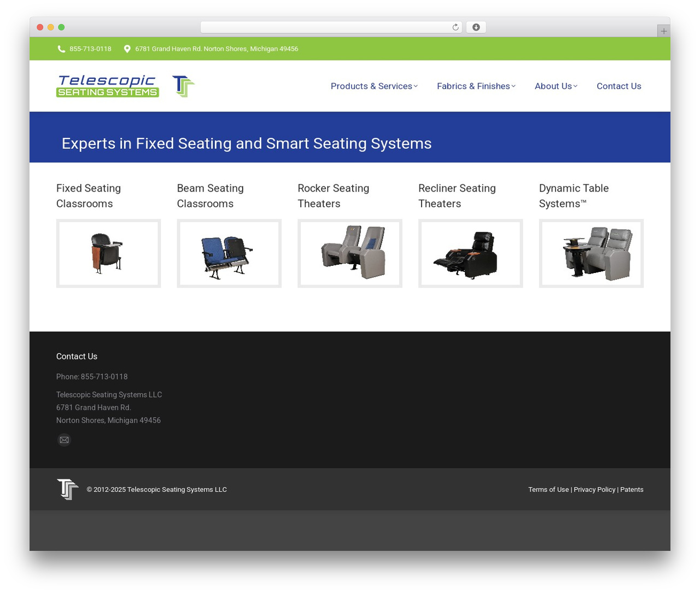Expand the Fabrics & Finishes menu

(476, 86)
